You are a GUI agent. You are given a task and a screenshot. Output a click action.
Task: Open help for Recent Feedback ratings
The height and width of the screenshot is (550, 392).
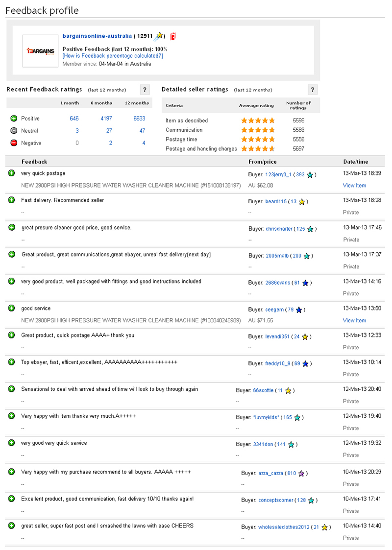point(145,89)
